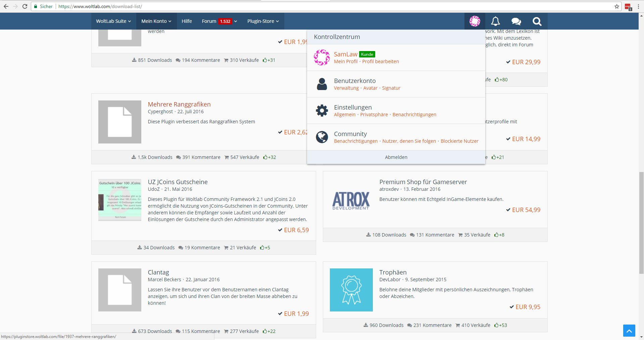This screenshot has height=340, width=644.
Task: Open the Profil bearbeiten link
Action: tap(380, 61)
